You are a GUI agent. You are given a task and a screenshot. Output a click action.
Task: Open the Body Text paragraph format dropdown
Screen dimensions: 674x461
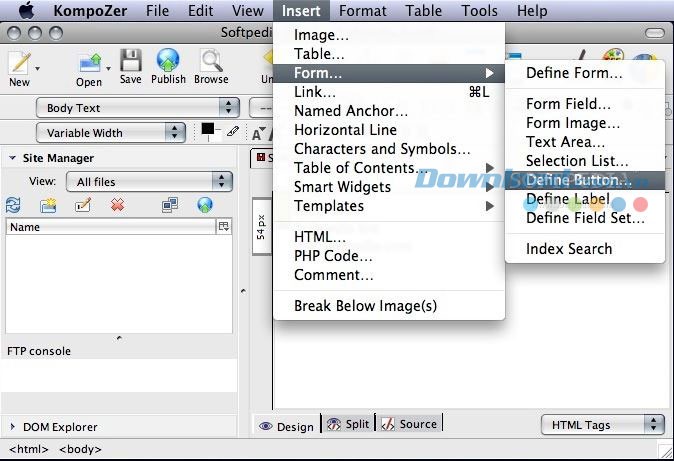(x=138, y=108)
